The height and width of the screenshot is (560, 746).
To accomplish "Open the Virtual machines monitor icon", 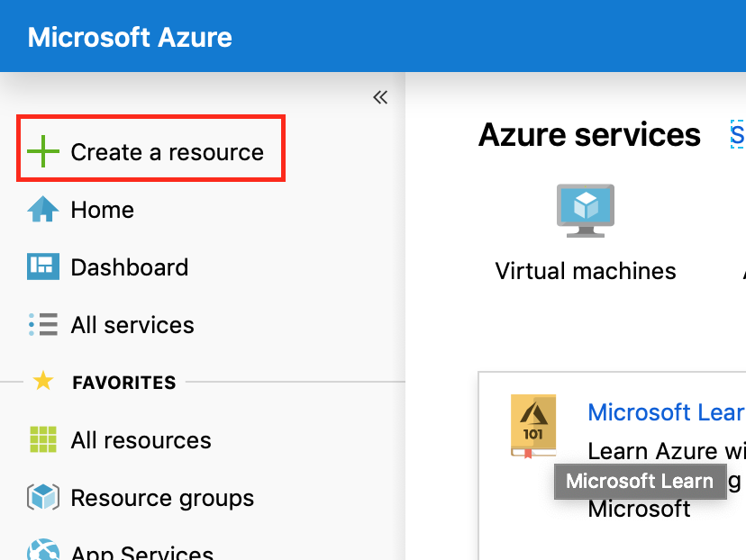I will 586,211.
